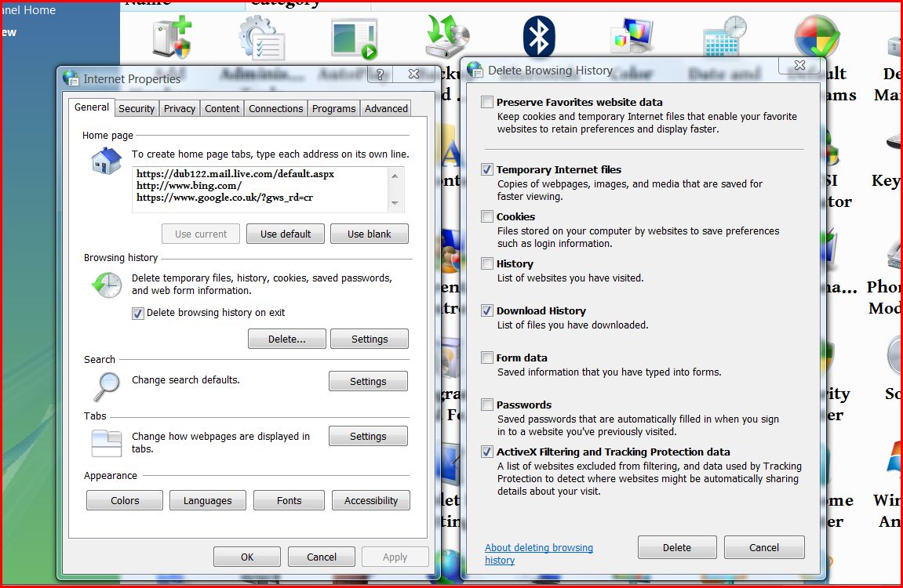
Task: Switch to the Security tab
Action: (x=137, y=108)
